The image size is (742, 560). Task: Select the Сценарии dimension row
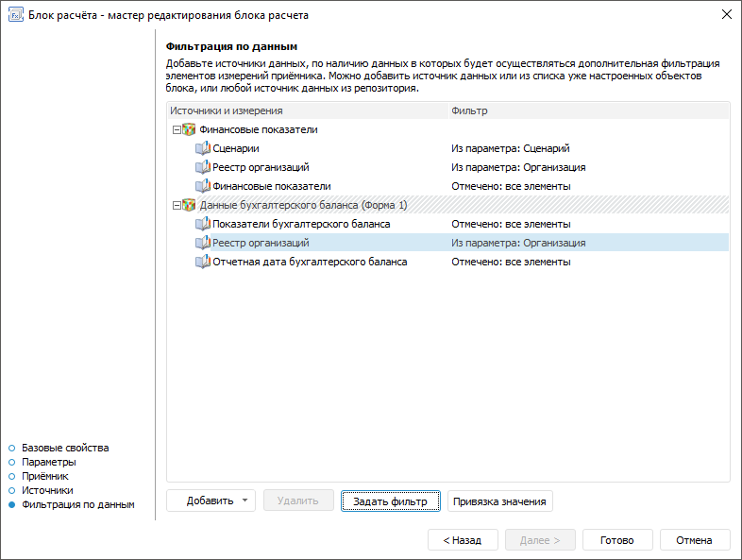pyautogui.click(x=236, y=148)
